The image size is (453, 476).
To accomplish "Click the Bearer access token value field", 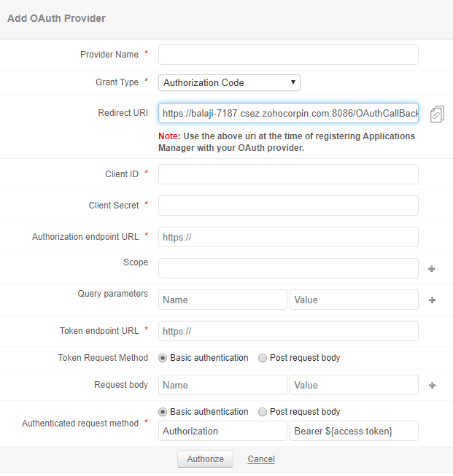I will (354, 431).
